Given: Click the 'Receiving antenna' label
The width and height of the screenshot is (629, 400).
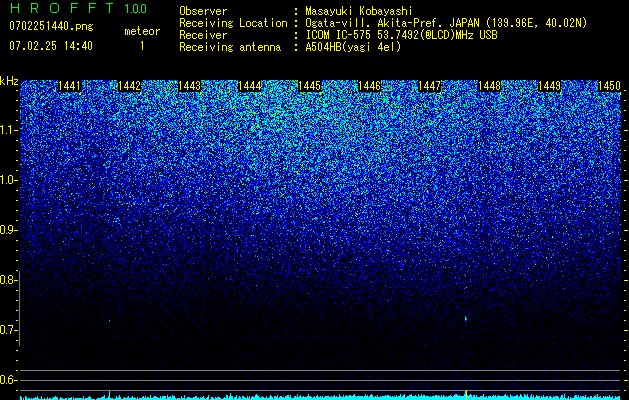Looking at the screenshot, I should 230,47.
